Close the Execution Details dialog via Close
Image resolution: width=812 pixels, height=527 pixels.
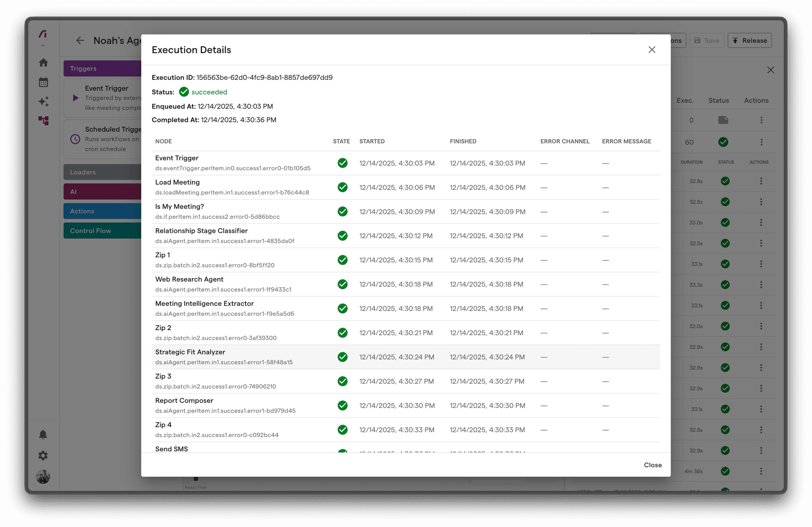pos(653,465)
